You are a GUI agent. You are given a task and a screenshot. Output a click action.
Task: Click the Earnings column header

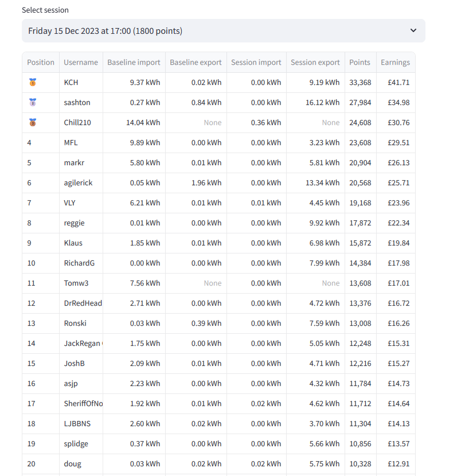(396, 63)
